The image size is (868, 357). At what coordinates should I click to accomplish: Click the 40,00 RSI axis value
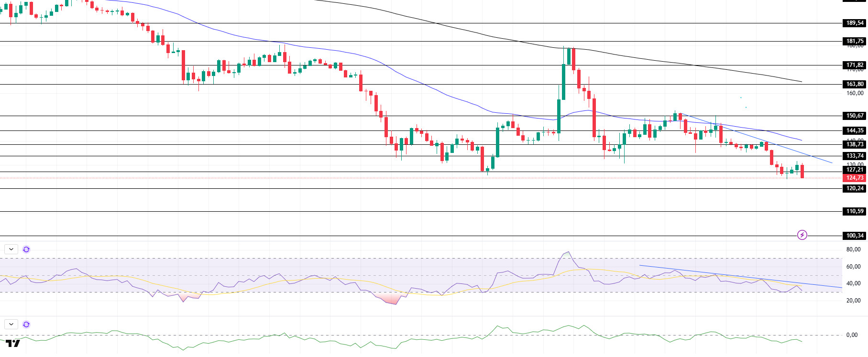click(853, 283)
